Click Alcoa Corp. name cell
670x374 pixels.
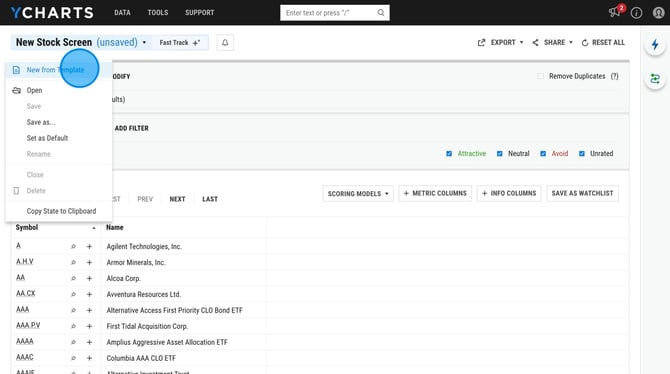pyautogui.click(x=123, y=278)
